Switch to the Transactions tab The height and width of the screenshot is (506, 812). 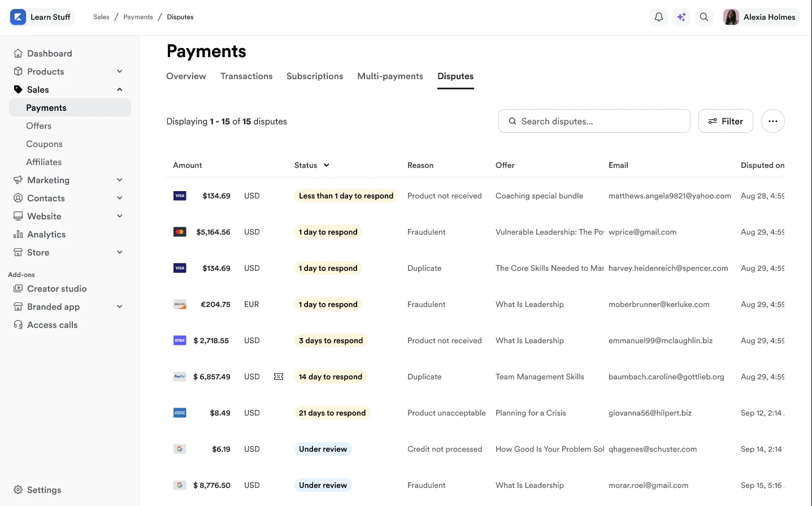[246, 76]
